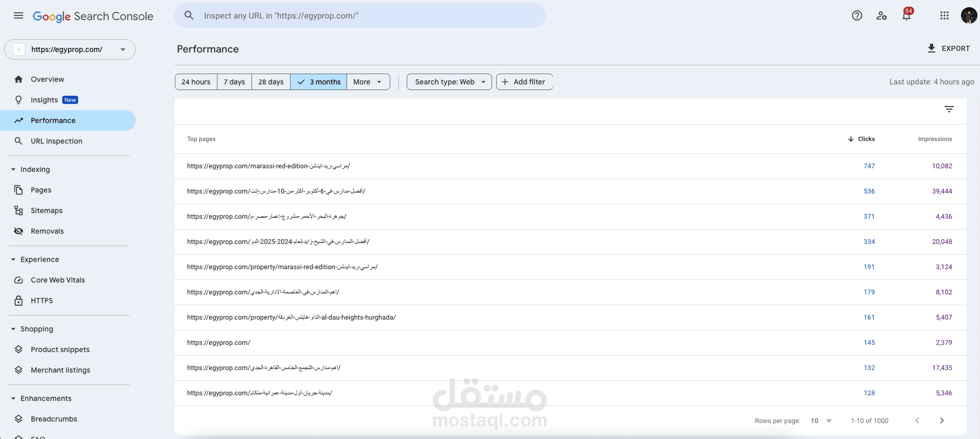Click the Breadcrumbs layers icon
Screen dimensions: 980x439
(19, 419)
